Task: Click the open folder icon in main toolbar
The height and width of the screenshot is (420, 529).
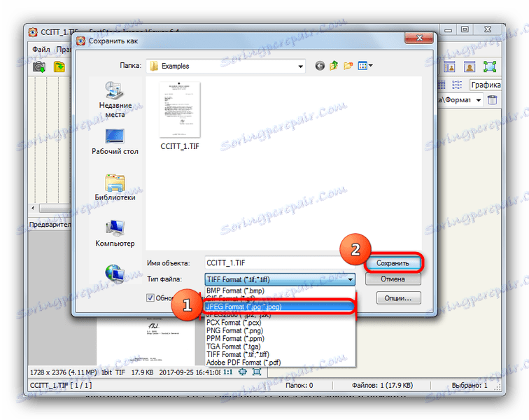Action: coord(59,66)
